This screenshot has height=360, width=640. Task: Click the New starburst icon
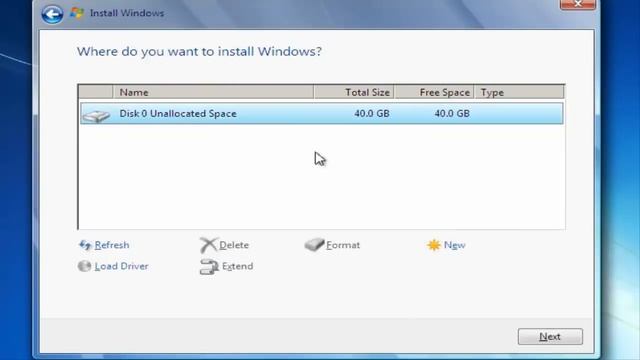[433, 245]
